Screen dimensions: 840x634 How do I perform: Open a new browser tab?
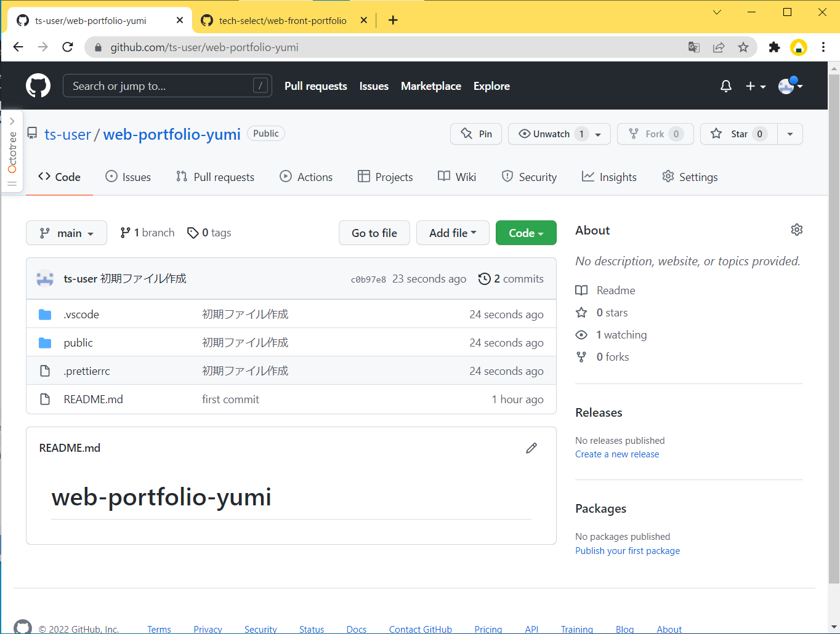point(393,20)
